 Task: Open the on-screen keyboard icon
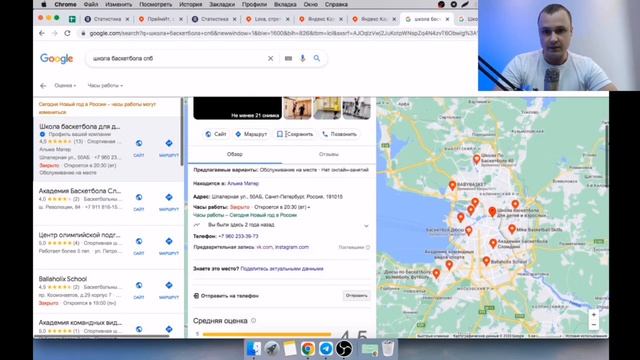coord(288,58)
